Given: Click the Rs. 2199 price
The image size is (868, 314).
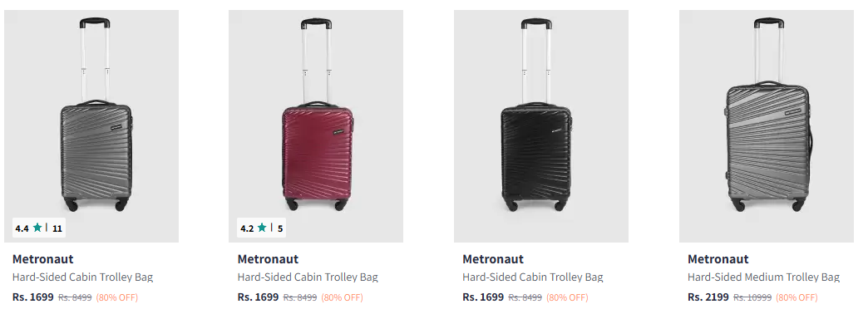Looking at the screenshot, I should tap(708, 297).
